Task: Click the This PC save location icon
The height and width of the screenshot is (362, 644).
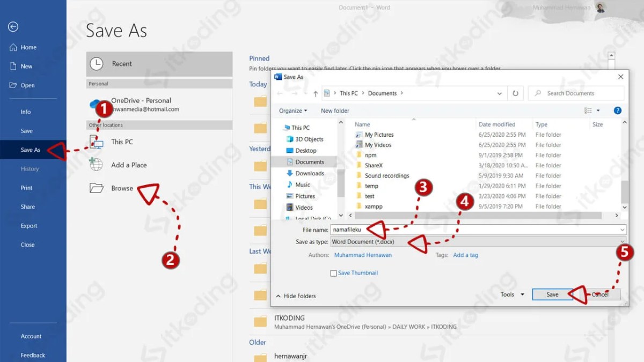Action: [x=98, y=141]
